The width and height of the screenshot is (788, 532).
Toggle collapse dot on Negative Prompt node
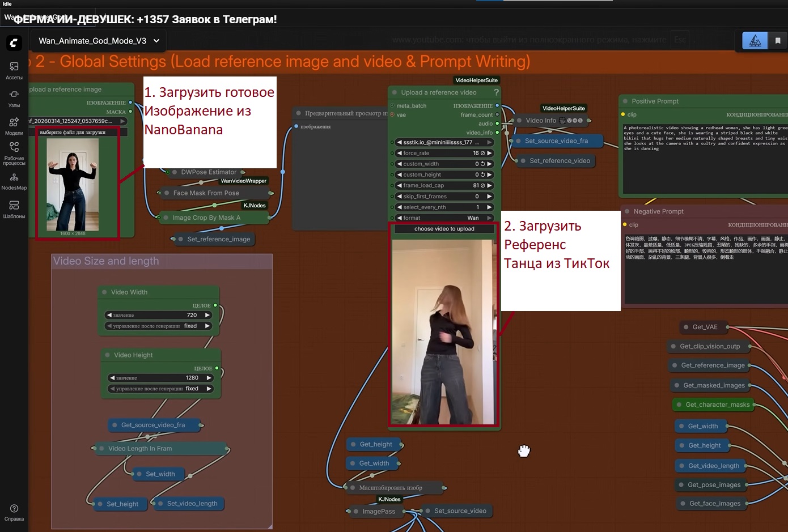[627, 211]
